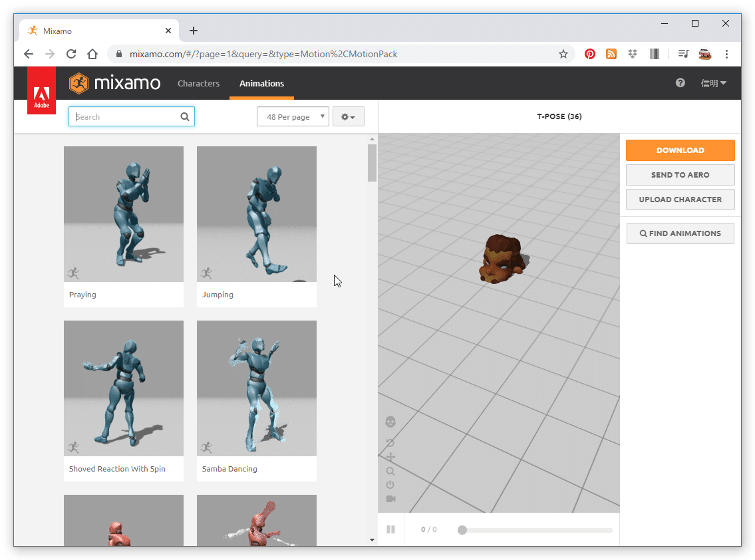Click the browser Forward button

coord(50,54)
